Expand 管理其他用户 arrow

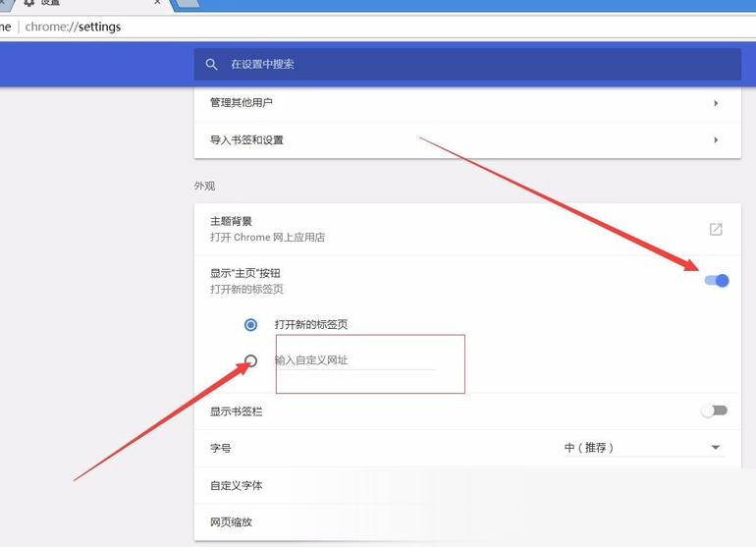[716, 103]
